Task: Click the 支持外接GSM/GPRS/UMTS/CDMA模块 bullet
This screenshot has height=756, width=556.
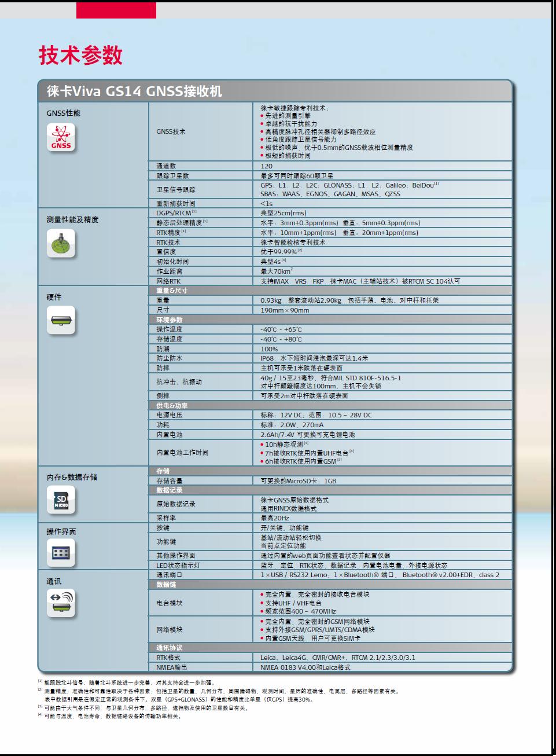Action: (x=317, y=630)
